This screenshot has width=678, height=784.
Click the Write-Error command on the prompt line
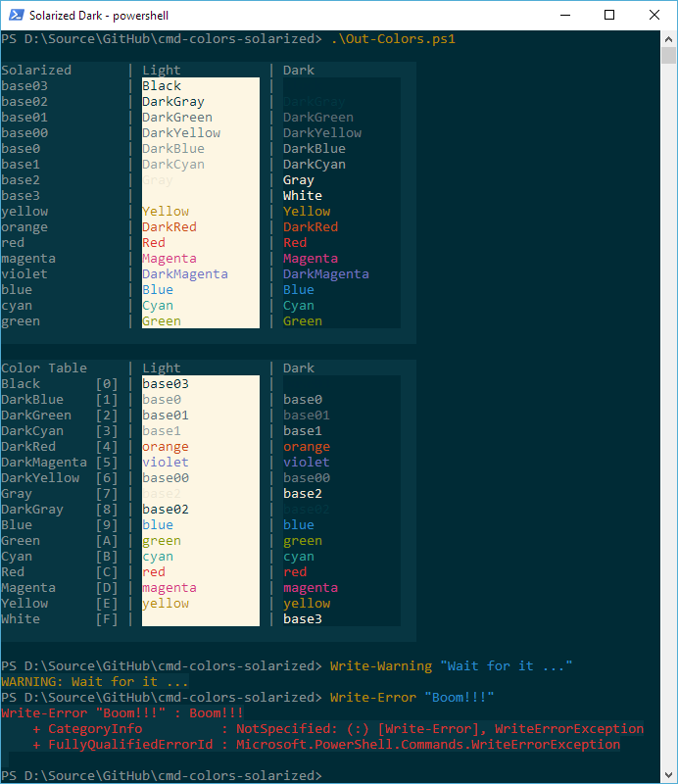coord(412,698)
